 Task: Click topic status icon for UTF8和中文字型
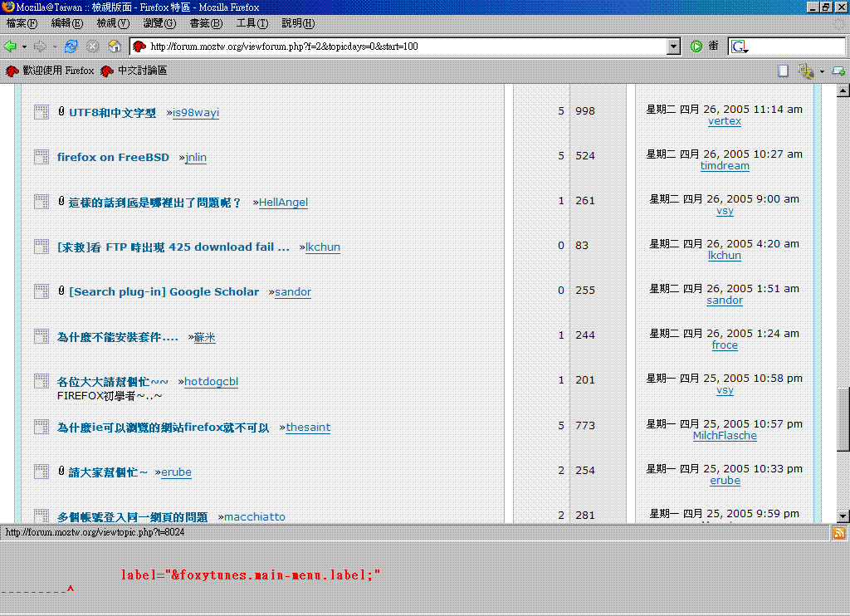42,112
